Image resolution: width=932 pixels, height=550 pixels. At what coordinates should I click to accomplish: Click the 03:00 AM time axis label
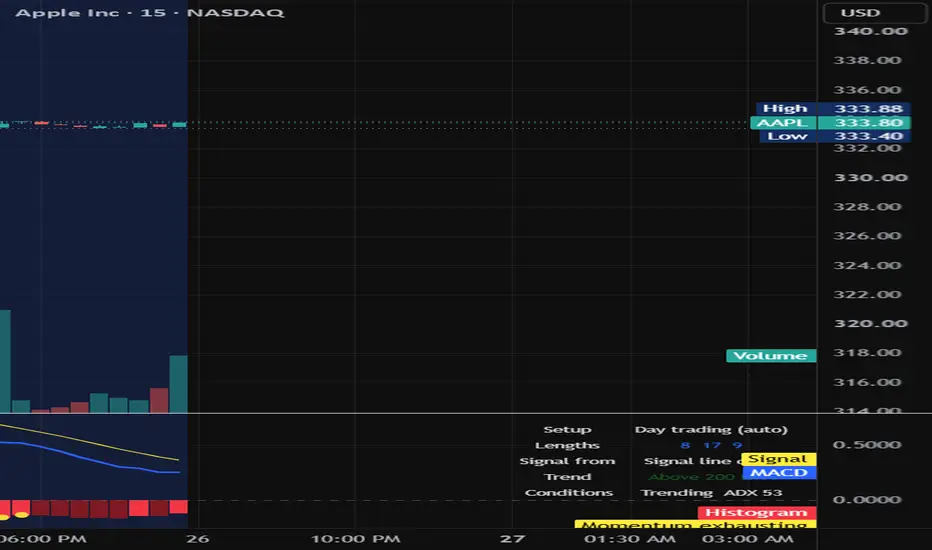coord(747,539)
